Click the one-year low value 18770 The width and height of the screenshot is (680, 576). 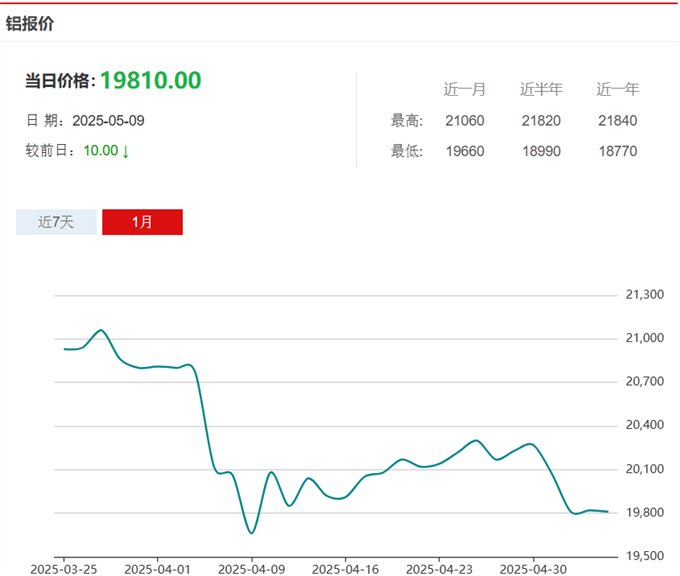(x=617, y=152)
